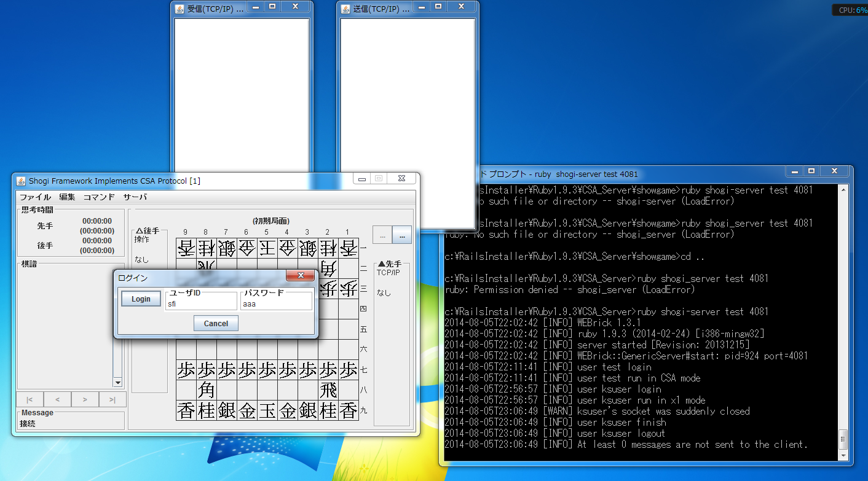Image resolution: width=868 pixels, height=481 pixels.
Task: Click the grayed-out "..." button beside the board
Action: coord(382,235)
